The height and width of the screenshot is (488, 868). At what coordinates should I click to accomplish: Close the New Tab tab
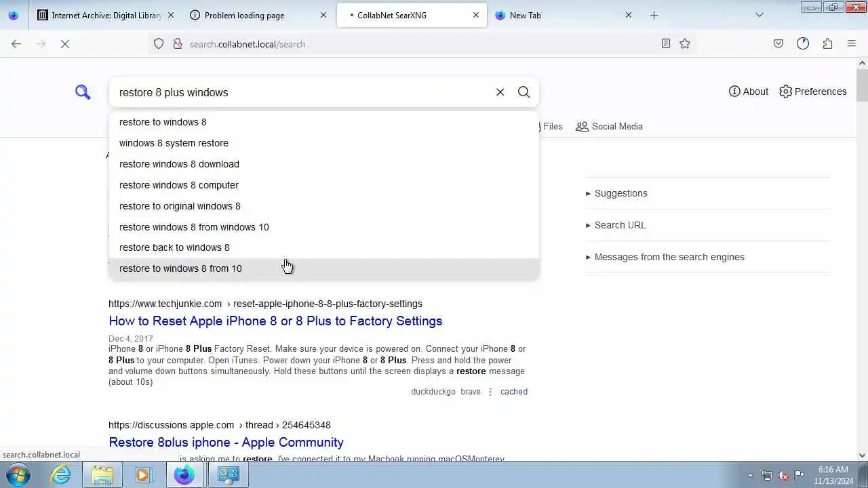point(628,15)
